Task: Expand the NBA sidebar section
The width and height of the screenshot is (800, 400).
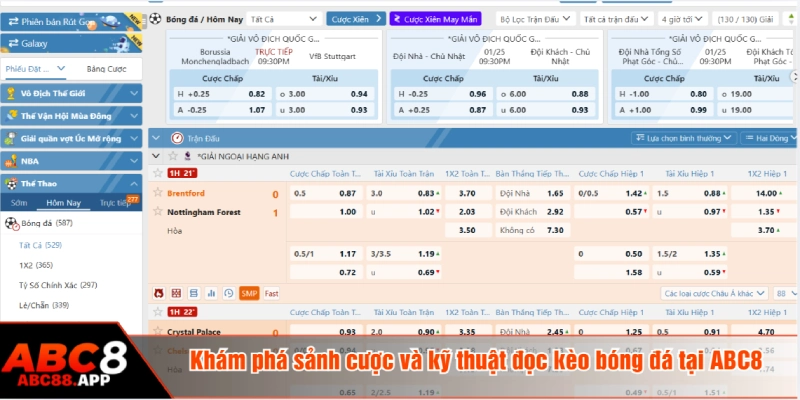Action: [x=134, y=161]
